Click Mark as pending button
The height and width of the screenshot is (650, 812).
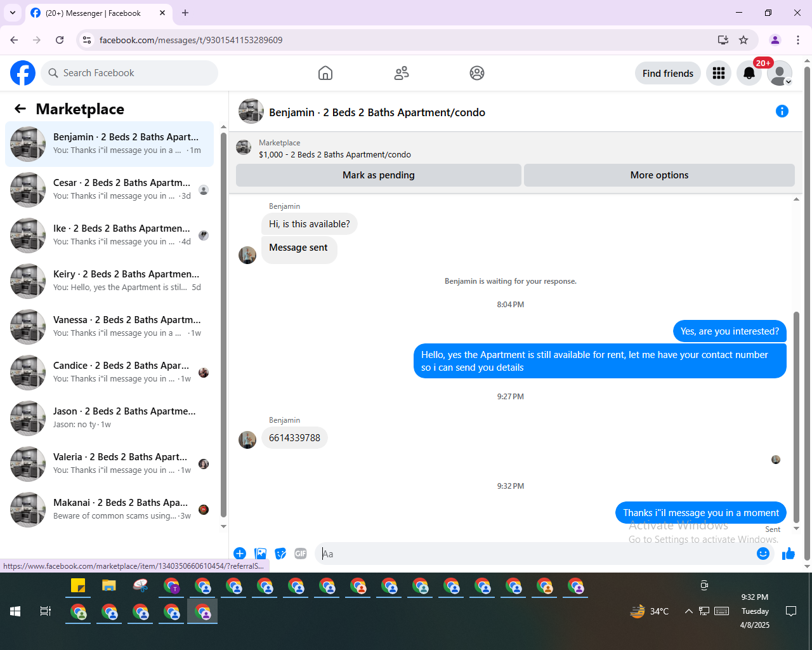pos(379,175)
